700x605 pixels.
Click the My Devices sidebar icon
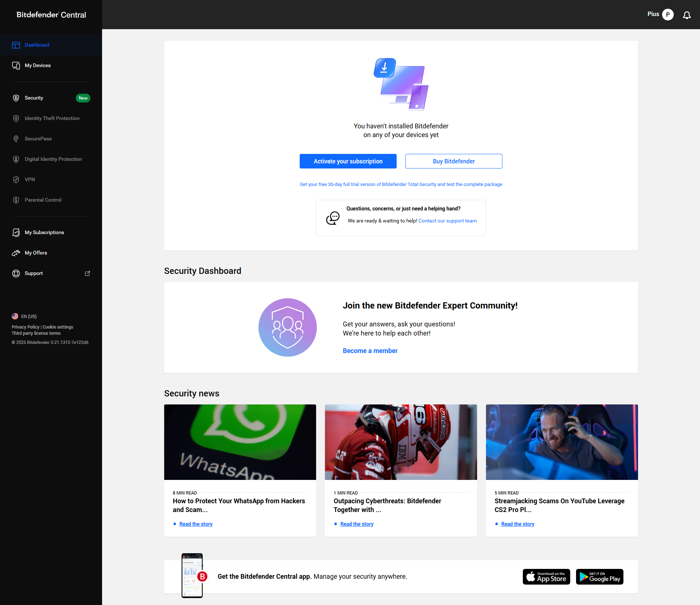click(16, 66)
